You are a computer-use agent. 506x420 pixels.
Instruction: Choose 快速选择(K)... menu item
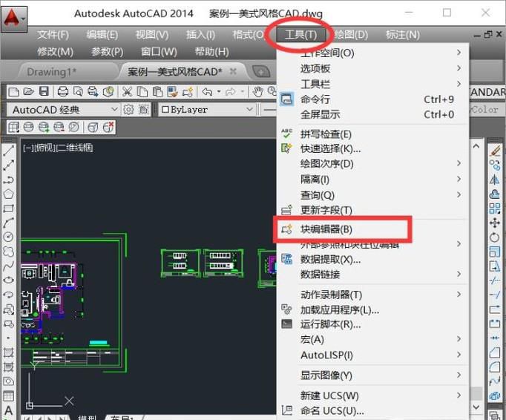tap(372, 149)
